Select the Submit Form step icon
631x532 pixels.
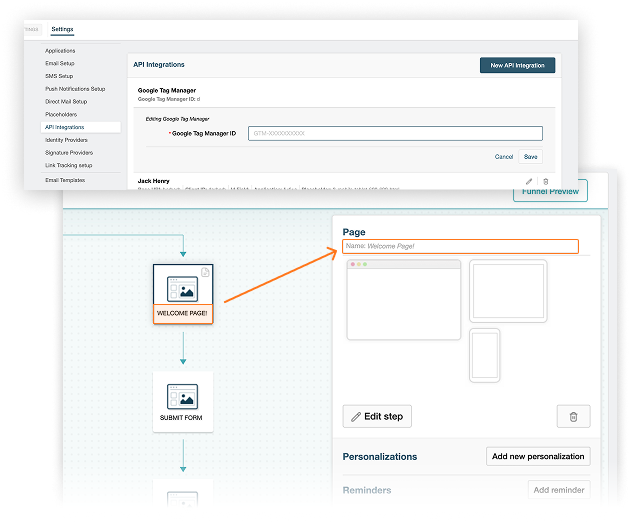pos(182,396)
